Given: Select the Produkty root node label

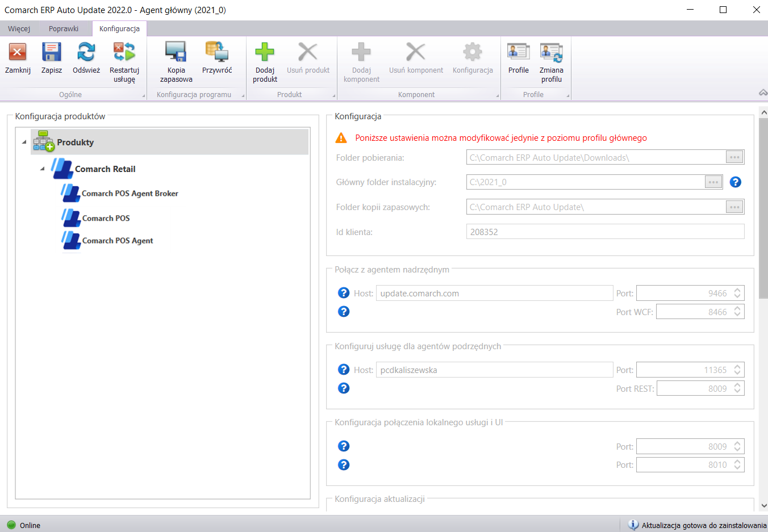Looking at the screenshot, I should (76, 143).
